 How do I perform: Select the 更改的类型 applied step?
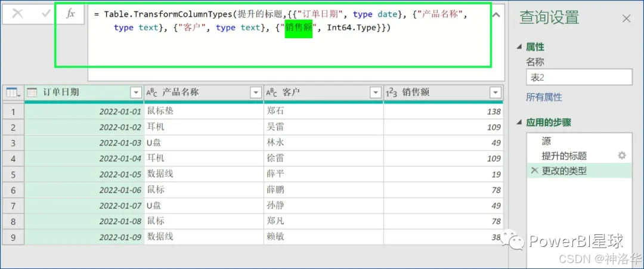579,171
